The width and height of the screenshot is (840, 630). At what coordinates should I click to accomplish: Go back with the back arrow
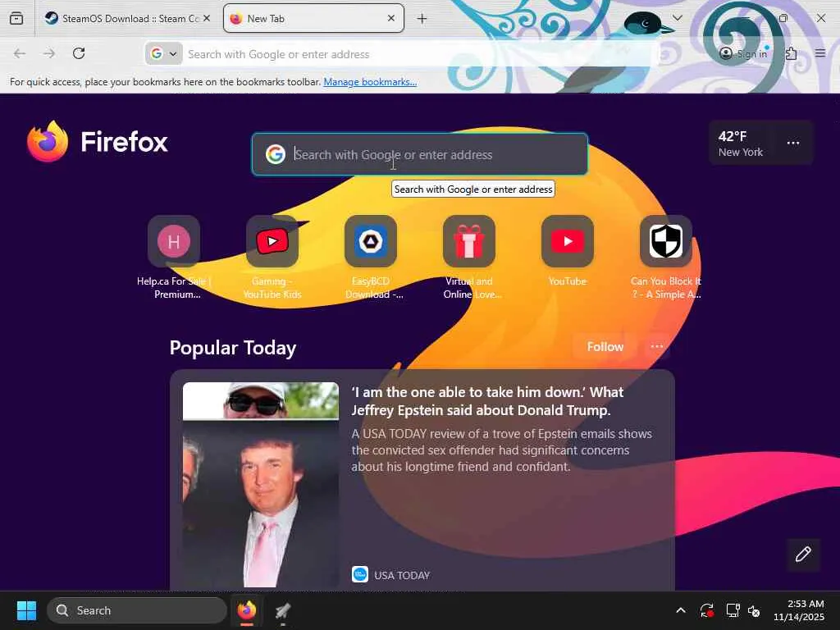pos(20,53)
